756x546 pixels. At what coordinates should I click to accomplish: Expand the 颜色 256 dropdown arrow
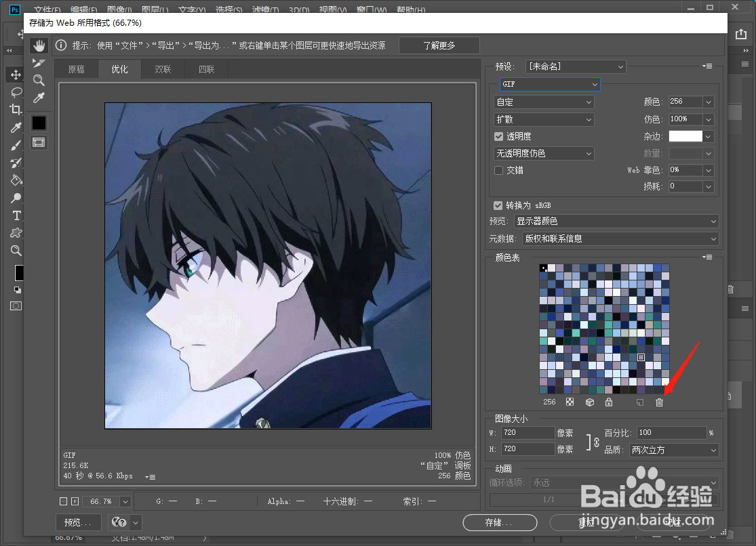click(x=708, y=102)
